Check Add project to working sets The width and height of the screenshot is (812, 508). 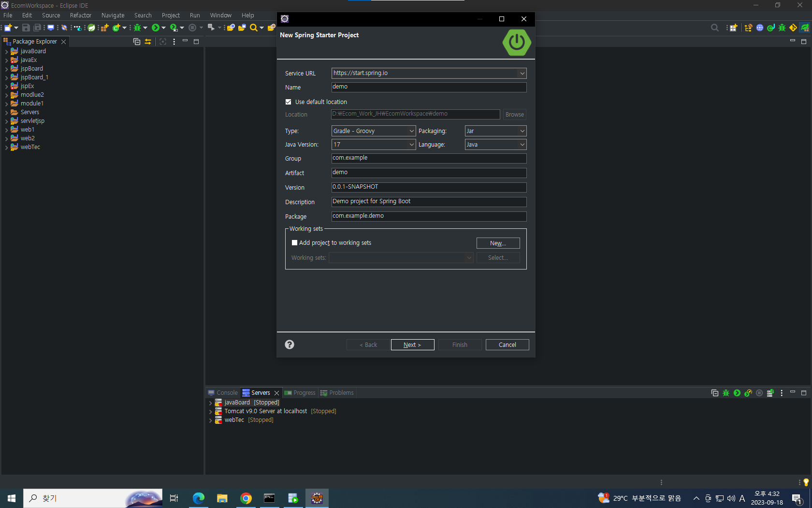coord(295,243)
